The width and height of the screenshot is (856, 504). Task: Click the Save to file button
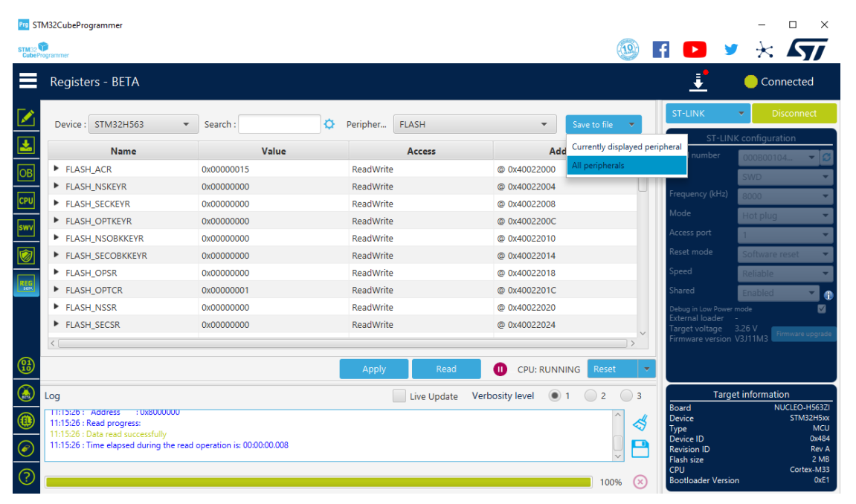(x=595, y=124)
